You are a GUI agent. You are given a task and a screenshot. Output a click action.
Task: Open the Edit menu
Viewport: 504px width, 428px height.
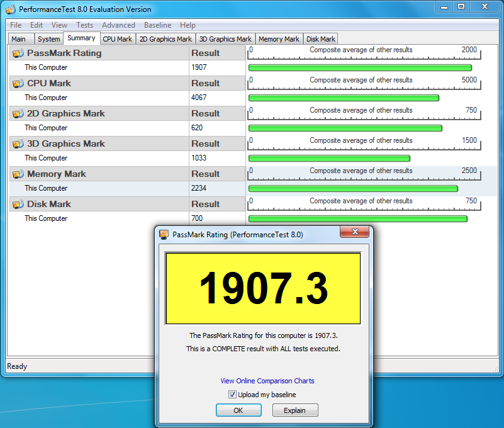pyautogui.click(x=36, y=25)
